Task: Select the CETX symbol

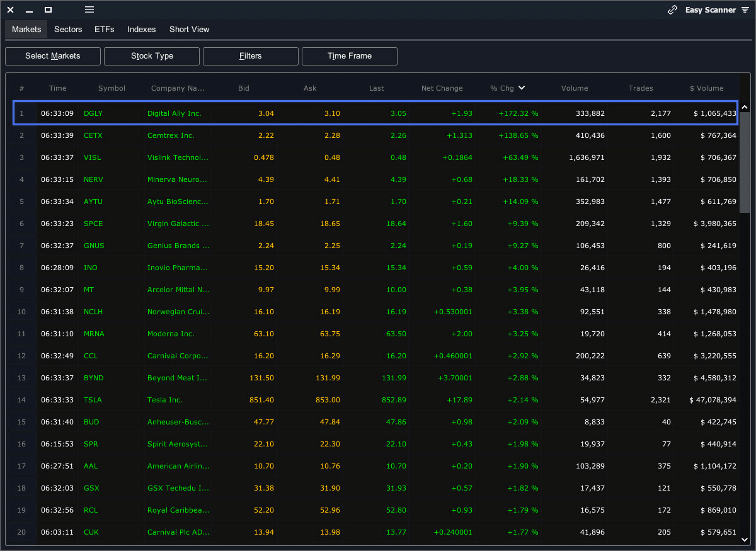Action: [93, 135]
